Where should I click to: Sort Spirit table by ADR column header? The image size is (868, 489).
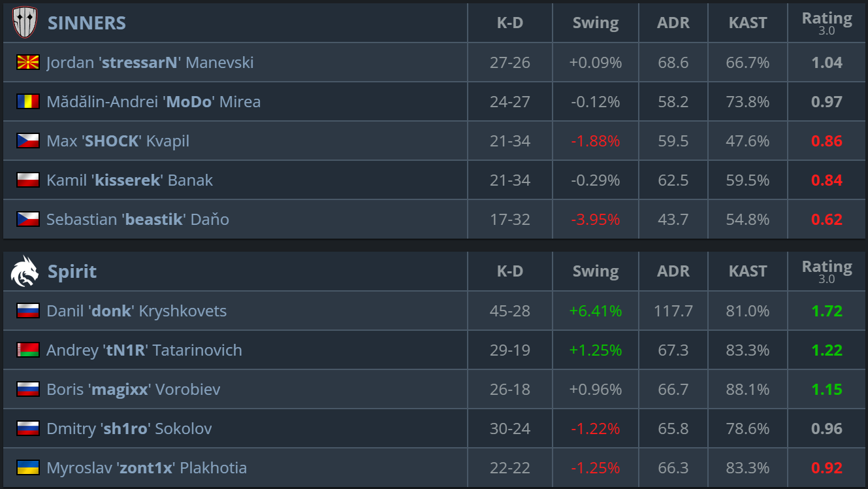coord(673,271)
